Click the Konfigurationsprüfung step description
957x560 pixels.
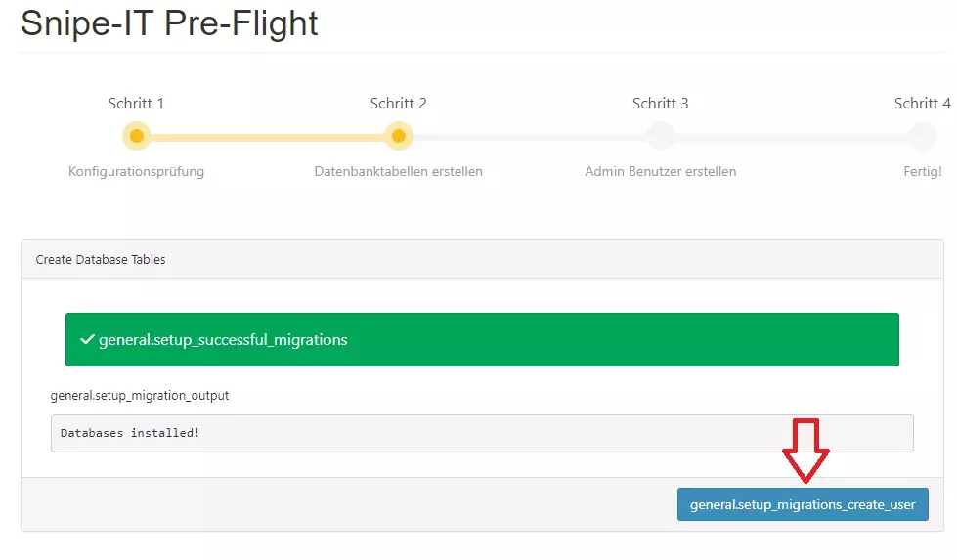pyautogui.click(x=136, y=172)
